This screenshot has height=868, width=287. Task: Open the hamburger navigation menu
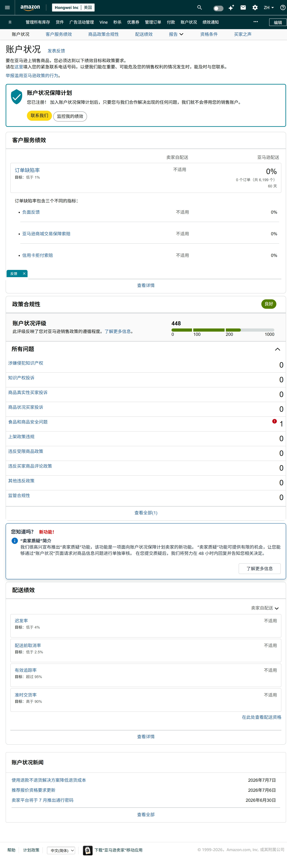[7, 7]
